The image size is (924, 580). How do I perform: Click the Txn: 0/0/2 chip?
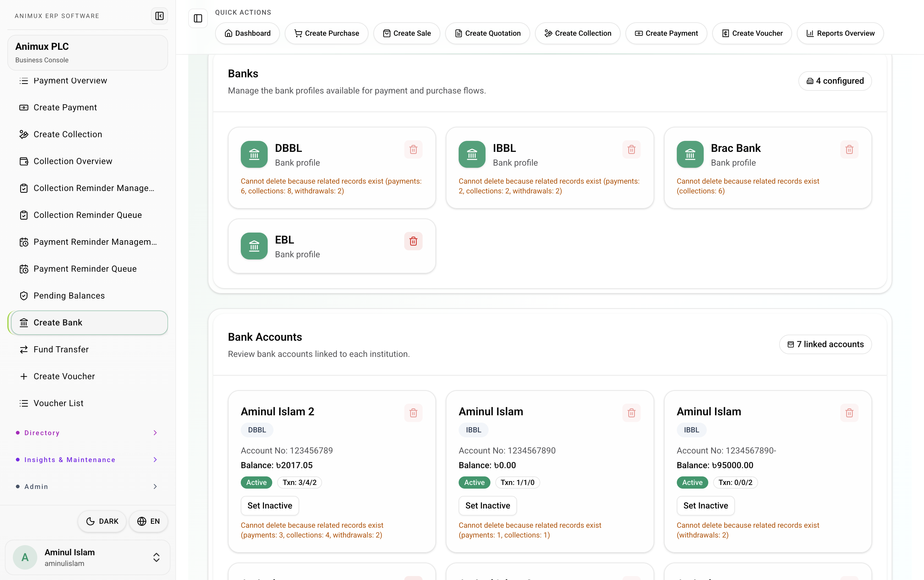(x=735, y=483)
